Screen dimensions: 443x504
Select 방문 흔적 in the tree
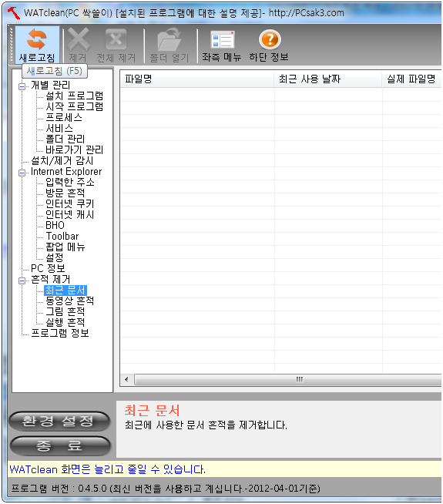[x=65, y=193]
